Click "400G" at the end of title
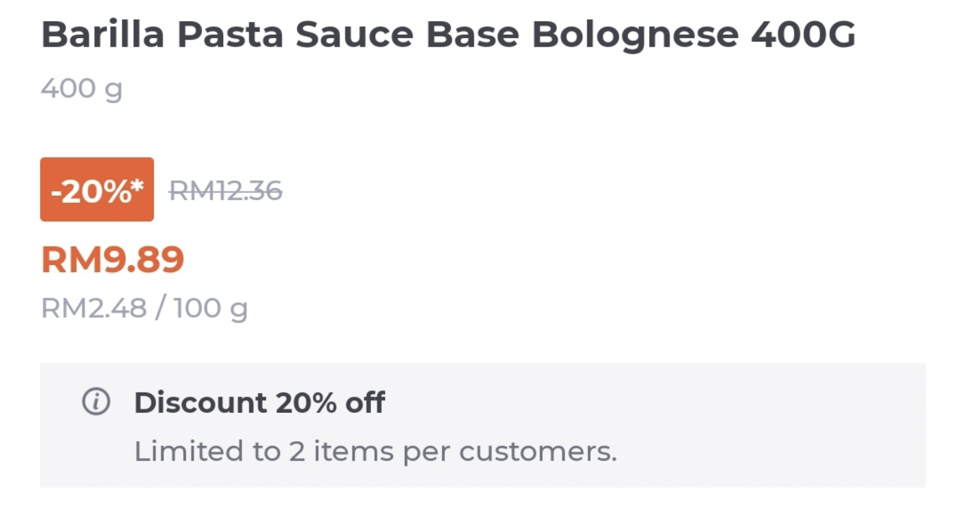Image resolution: width=980 pixels, height=520 pixels. click(803, 35)
